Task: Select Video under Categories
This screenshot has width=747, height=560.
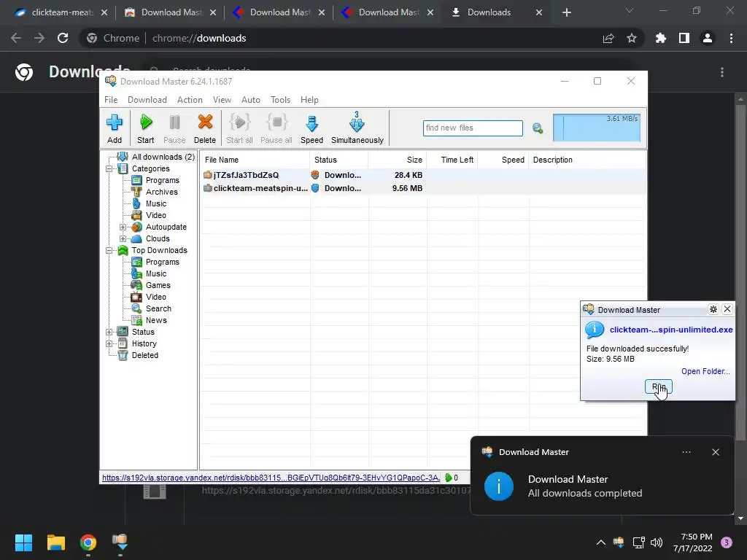Action: (x=156, y=215)
